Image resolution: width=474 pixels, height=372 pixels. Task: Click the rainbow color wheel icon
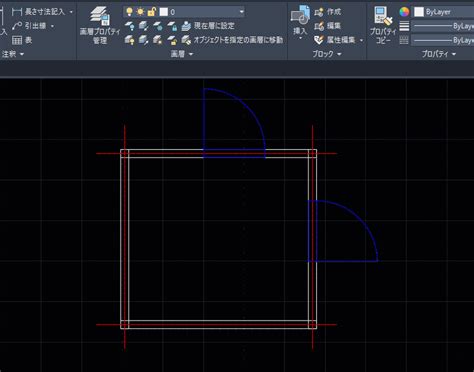click(x=404, y=12)
